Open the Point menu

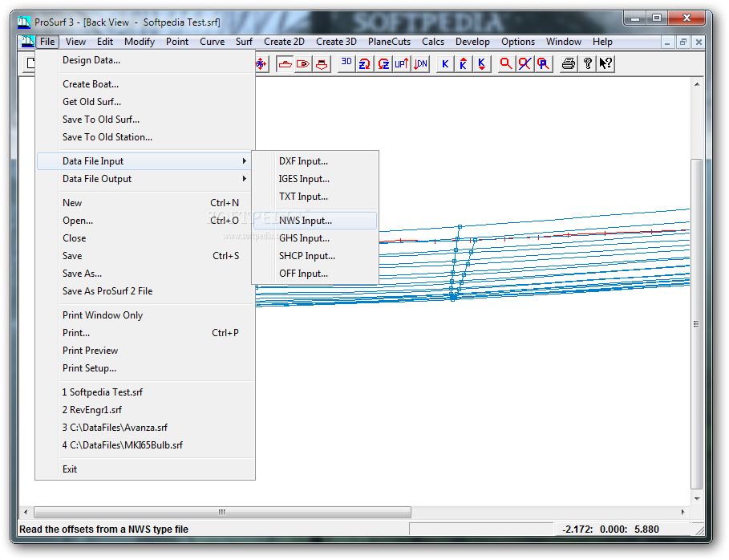tap(176, 42)
